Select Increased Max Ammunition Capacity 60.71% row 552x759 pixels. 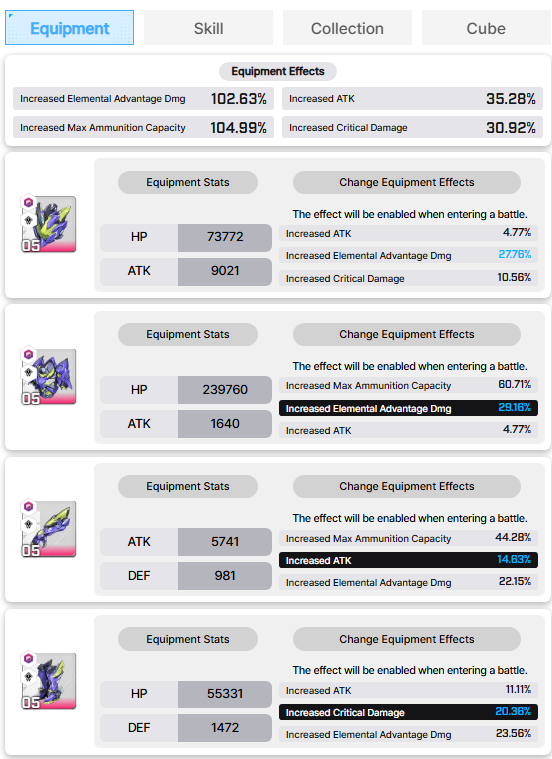click(408, 385)
